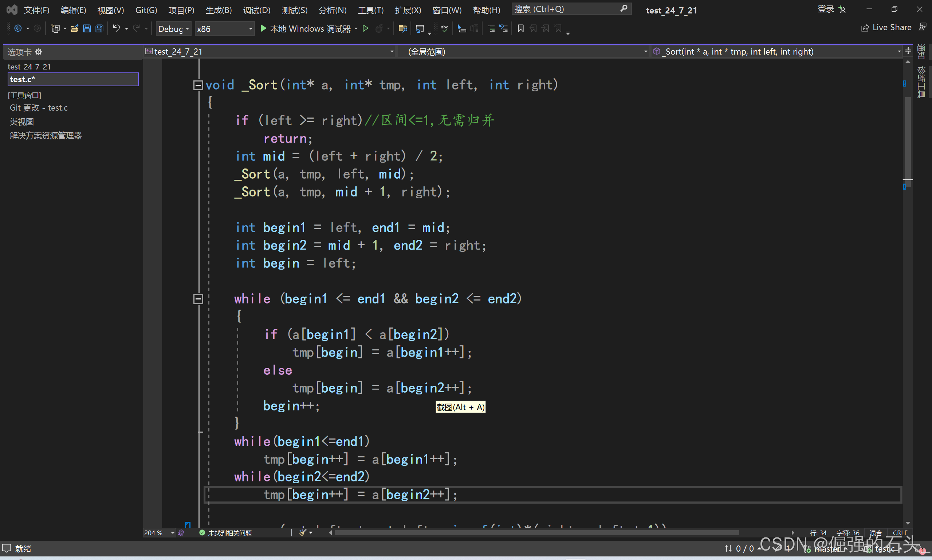Click the Save All icon
932x560 pixels.
pos(99,29)
